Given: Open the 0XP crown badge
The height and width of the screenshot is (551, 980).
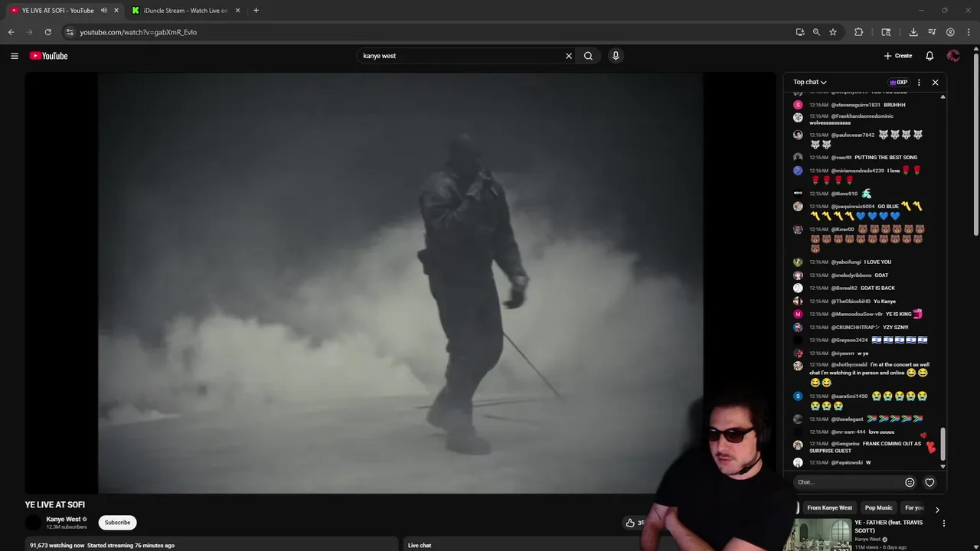Looking at the screenshot, I should pyautogui.click(x=898, y=82).
